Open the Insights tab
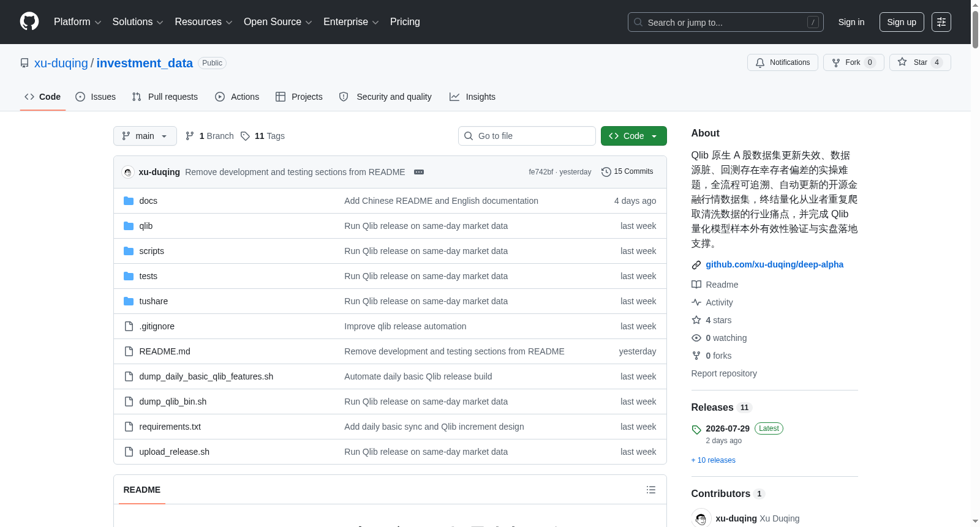This screenshot has width=980, height=527. [x=472, y=97]
